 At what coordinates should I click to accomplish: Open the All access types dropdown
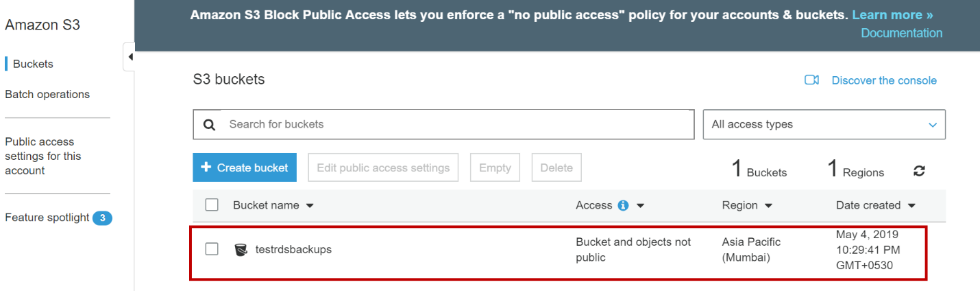824,125
